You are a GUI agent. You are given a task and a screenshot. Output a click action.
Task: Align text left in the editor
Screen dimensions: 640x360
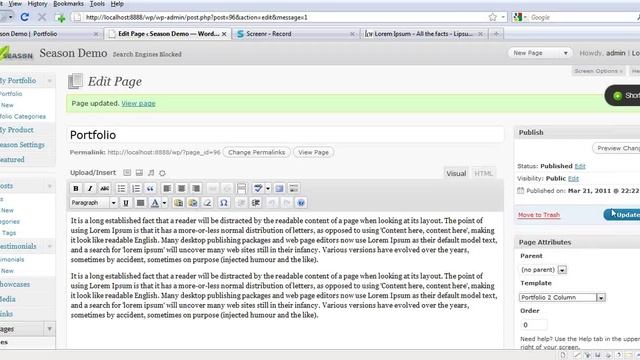pyautogui.click(x=167, y=188)
